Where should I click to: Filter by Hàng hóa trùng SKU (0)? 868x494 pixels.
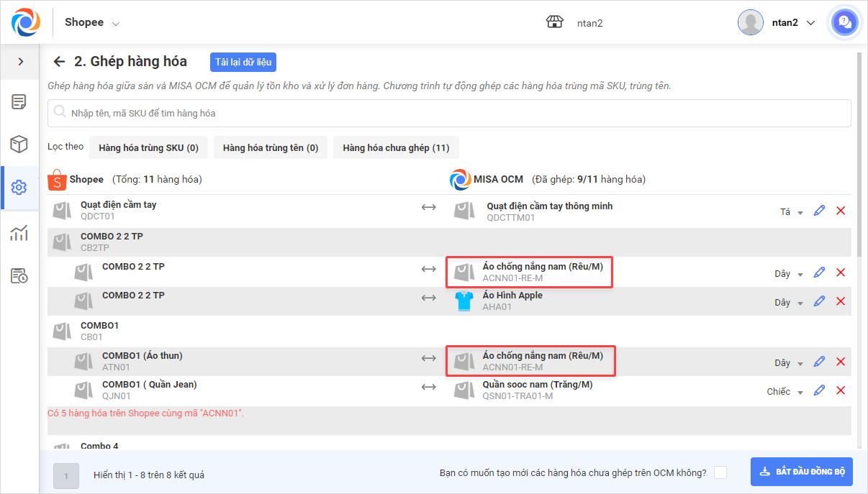[149, 147]
